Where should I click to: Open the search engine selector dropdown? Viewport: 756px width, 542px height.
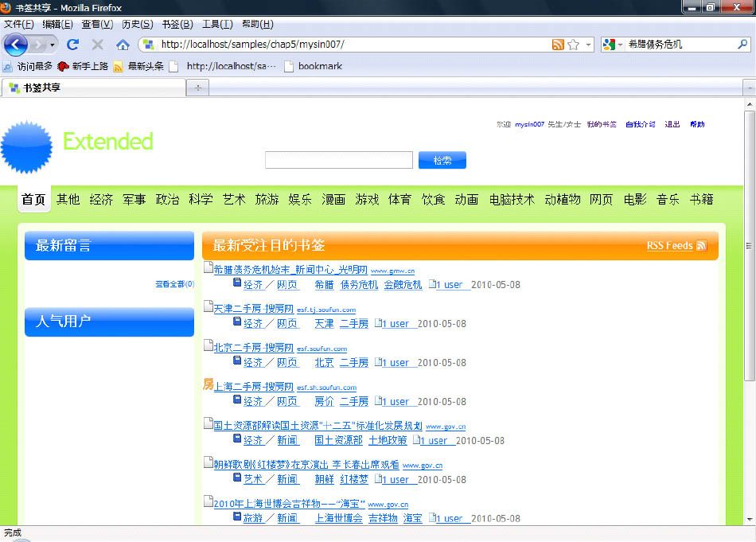(612, 45)
